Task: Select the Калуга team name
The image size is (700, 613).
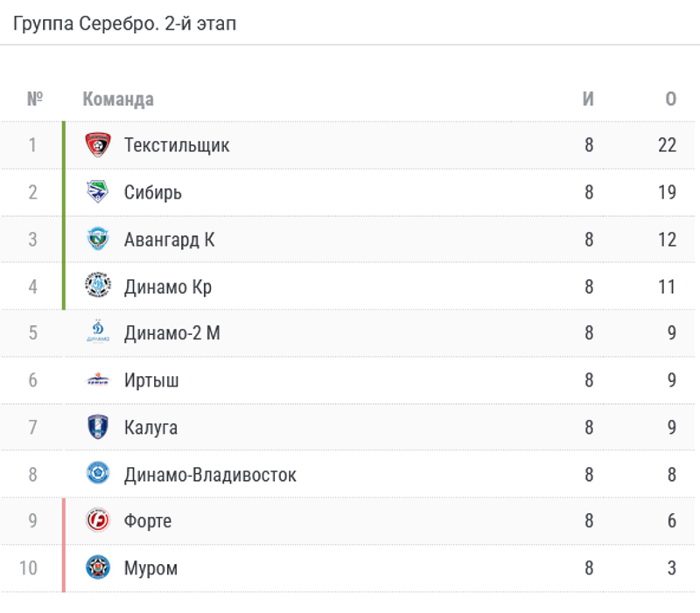Action: (x=150, y=428)
